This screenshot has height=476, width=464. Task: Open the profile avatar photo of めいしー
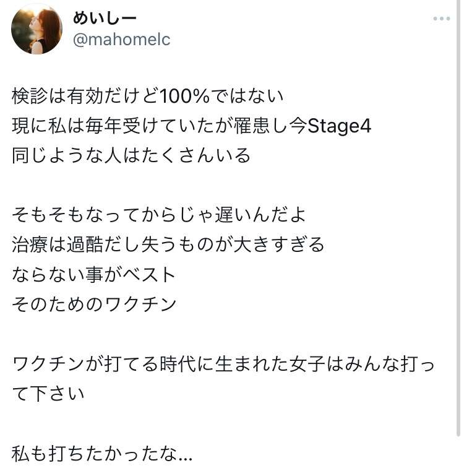37,29
